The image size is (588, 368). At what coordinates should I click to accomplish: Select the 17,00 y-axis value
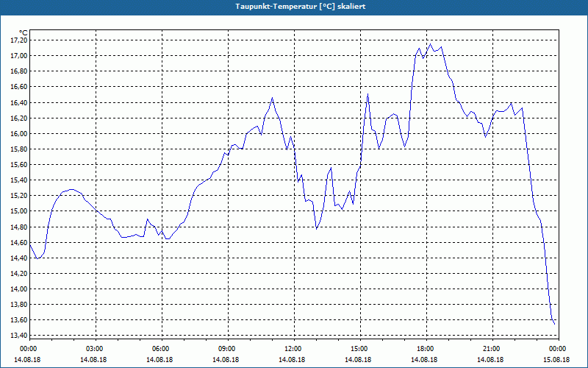[19, 56]
